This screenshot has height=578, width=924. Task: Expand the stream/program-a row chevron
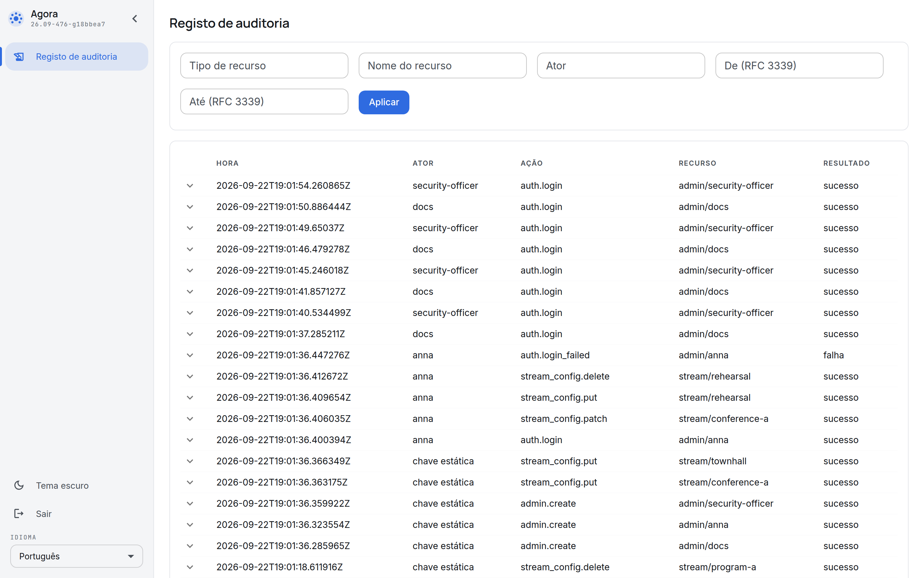[x=190, y=567]
